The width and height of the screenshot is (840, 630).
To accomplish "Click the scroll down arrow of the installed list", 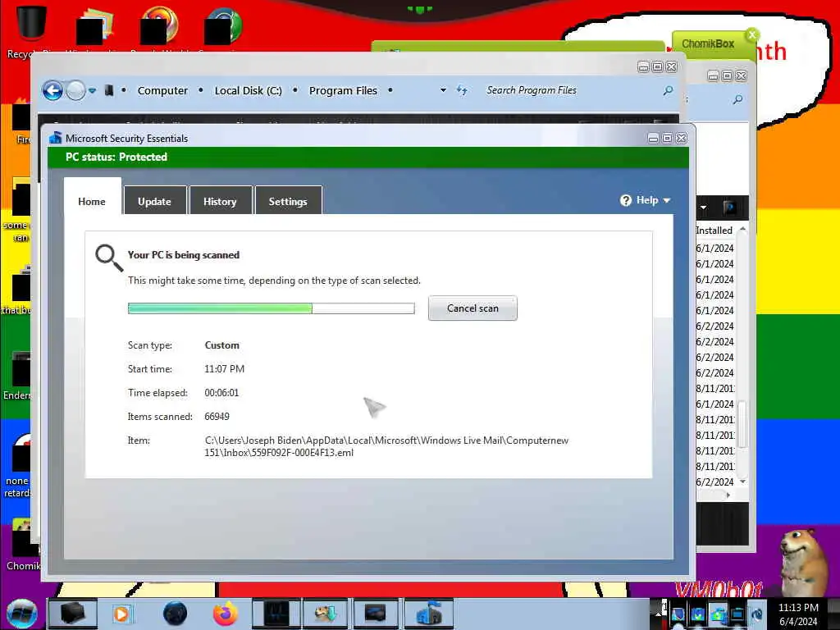I will click(x=742, y=482).
